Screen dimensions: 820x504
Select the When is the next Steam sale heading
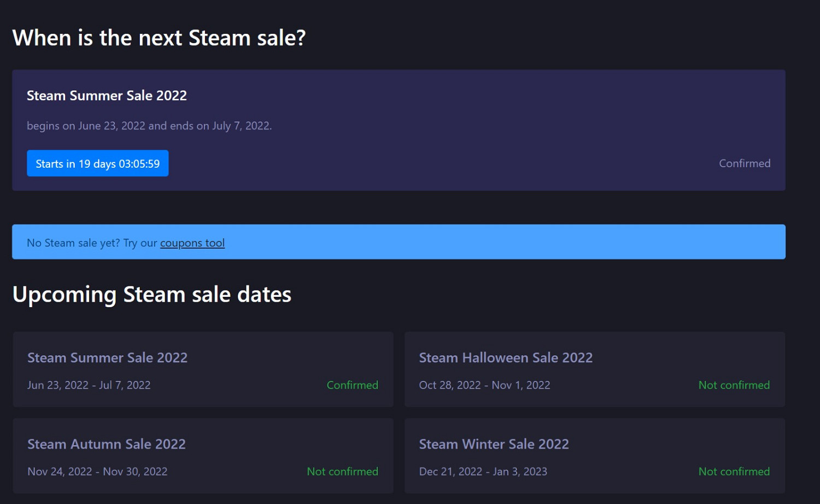click(x=159, y=37)
